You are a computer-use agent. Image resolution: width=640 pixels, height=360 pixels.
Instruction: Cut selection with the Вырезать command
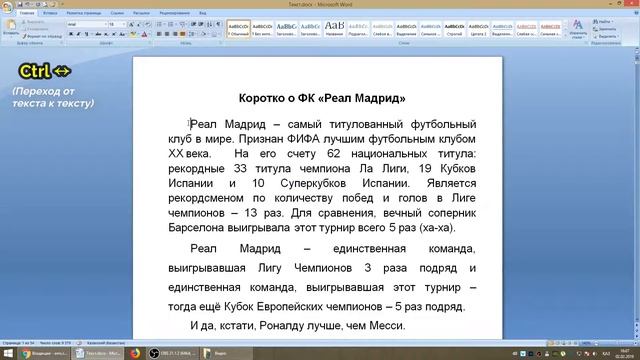pyautogui.click(x=34, y=22)
